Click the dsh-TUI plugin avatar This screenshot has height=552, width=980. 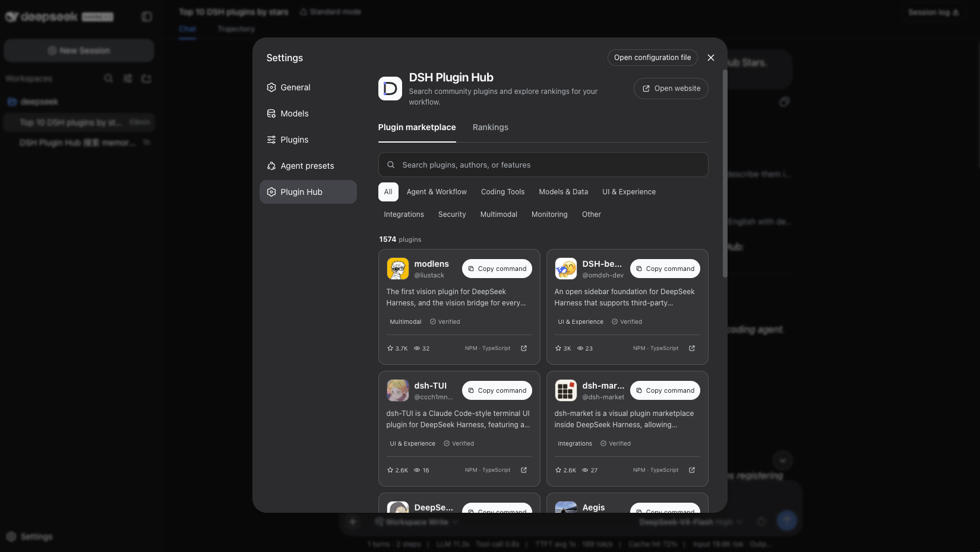(398, 390)
